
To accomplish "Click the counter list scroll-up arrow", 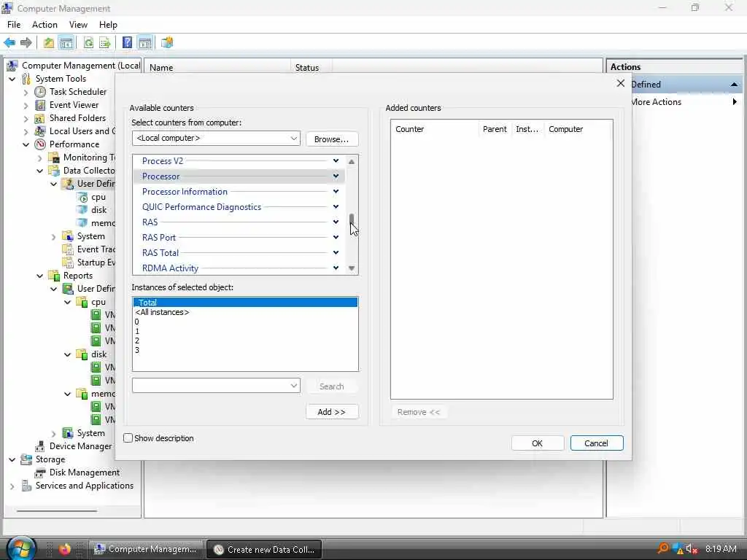I will tap(352, 161).
